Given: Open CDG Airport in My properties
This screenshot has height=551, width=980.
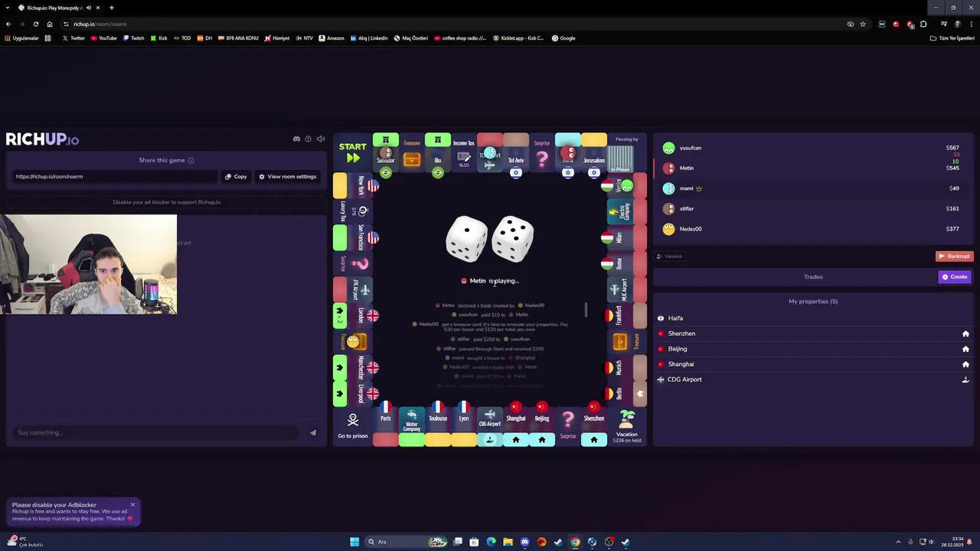Looking at the screenshot, I should 813,380.
